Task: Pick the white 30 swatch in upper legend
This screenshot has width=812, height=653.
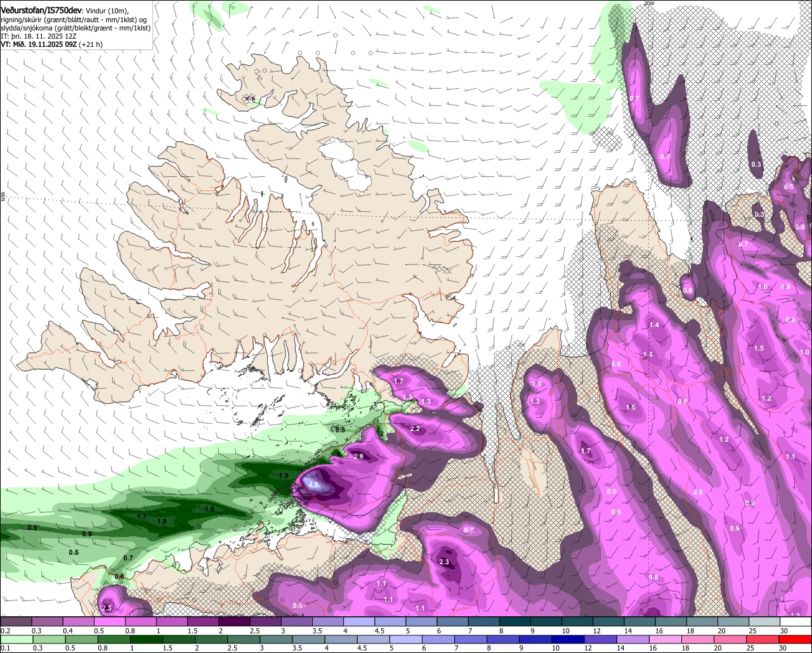Action: (x=796, y=622)
